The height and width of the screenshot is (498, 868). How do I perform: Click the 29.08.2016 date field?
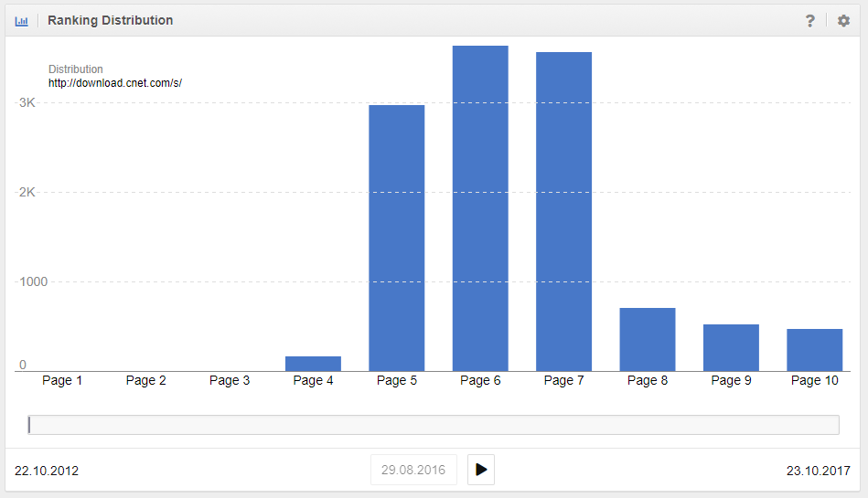coord(413,470)
